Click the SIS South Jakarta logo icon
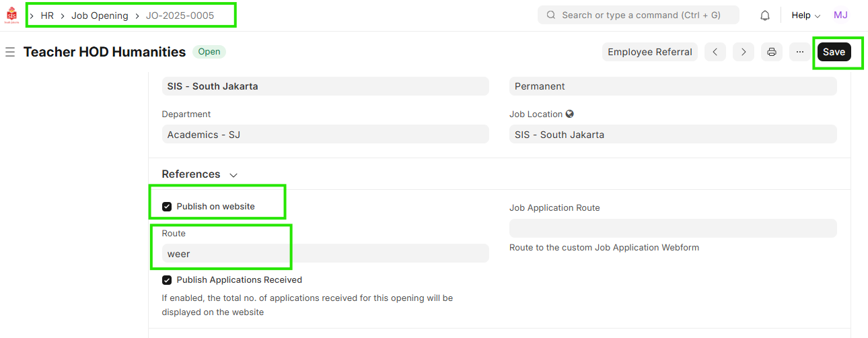 pos(11,15)
